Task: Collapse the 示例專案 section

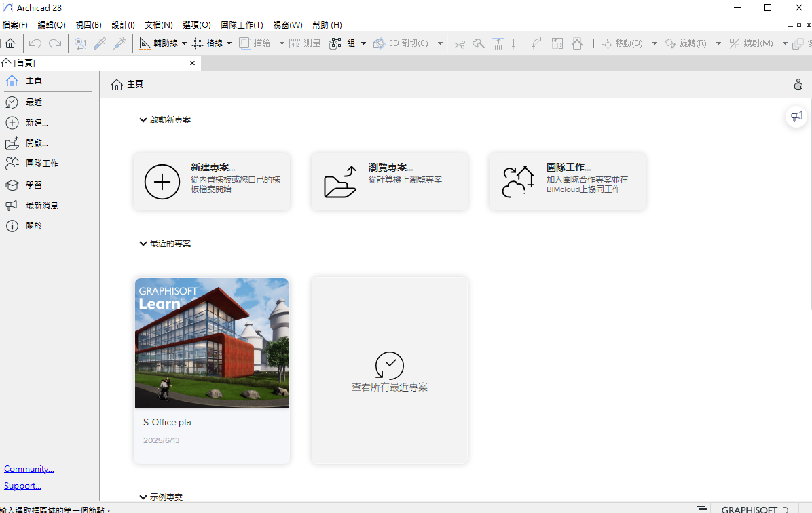Action: coord(143,497)
